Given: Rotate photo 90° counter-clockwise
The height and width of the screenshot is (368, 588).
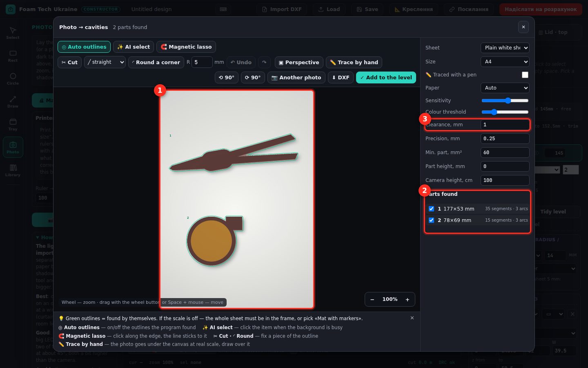Looking at the screenshot, I should click(227, 77).
